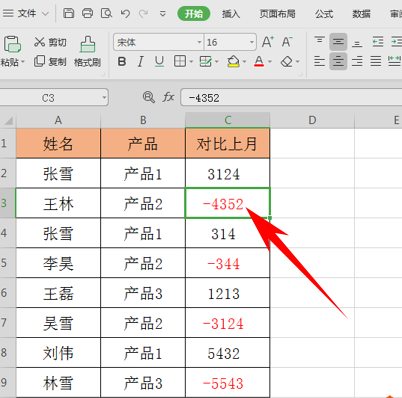Redo the last action
Viewport: 402px width, 398px height.
click(144, 14)
